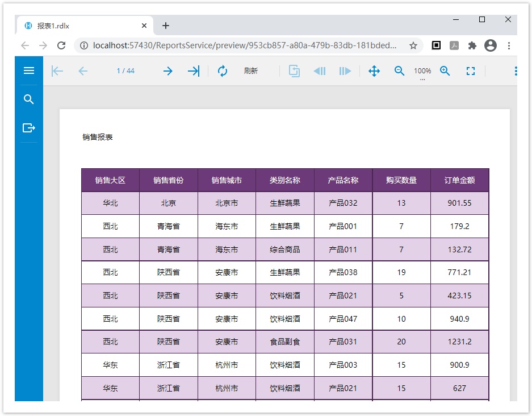Close the 报表1.rdlx tab
532x416 pixels.
144,26
